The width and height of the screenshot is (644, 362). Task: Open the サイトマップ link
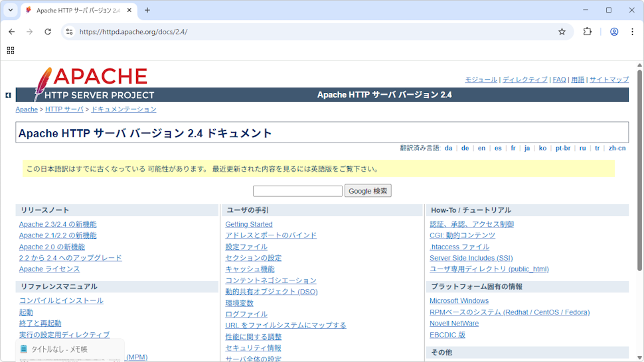(x=609, y=80)
